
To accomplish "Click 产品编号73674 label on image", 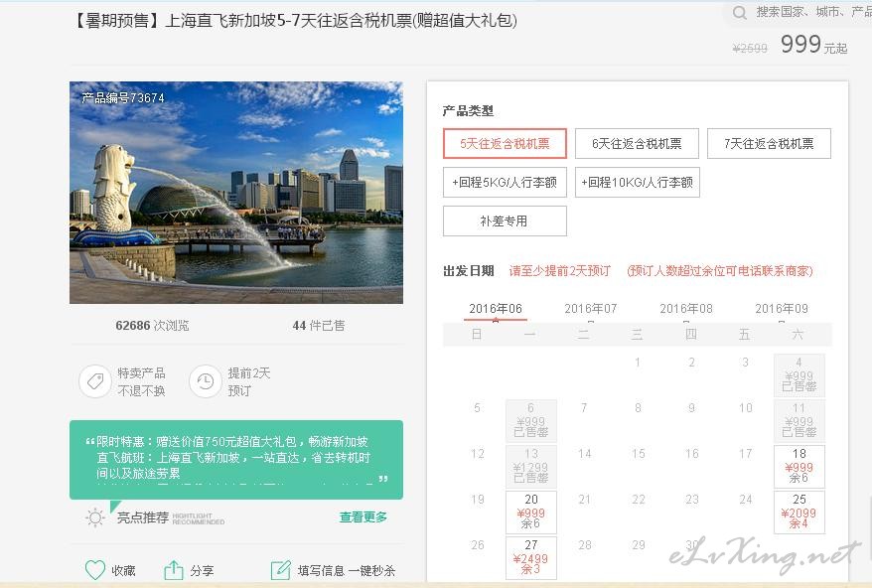I will pyautogui.click(x=123, y=98).
